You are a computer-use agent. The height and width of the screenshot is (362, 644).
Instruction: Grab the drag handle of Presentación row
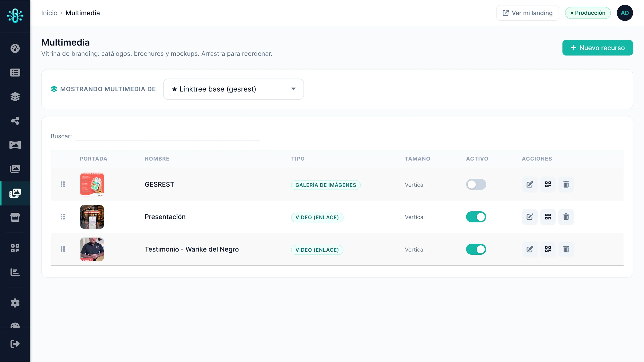coord(63,217)
